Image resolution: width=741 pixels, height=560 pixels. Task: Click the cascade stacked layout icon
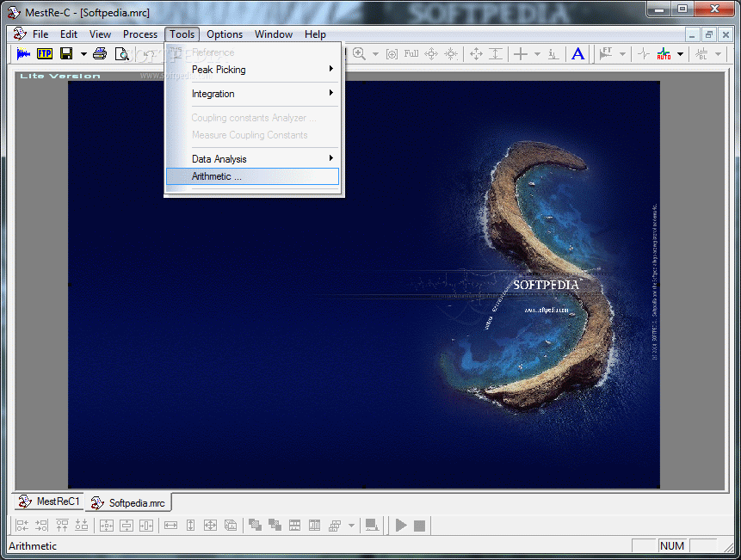point(335,526)
